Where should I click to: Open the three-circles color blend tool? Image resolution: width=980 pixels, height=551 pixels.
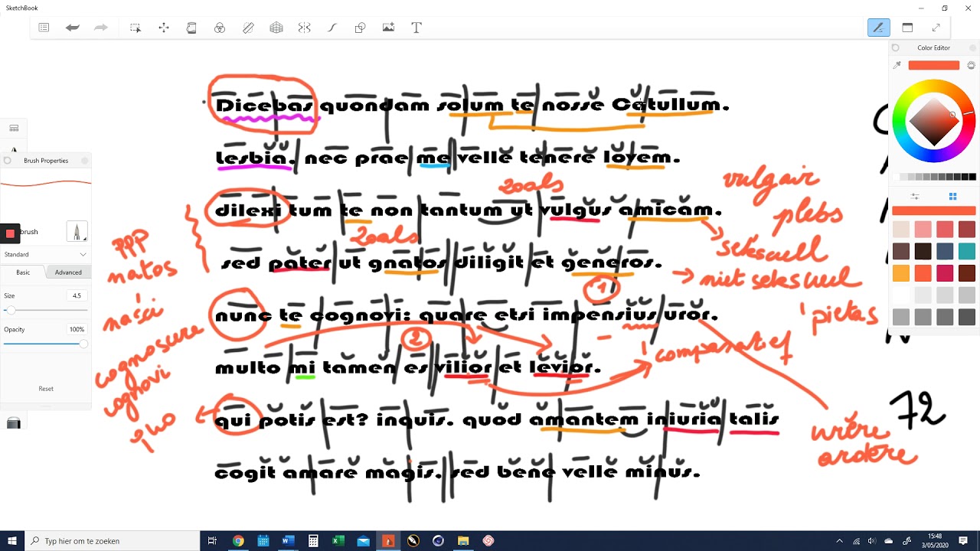click(x=220, y=28)
